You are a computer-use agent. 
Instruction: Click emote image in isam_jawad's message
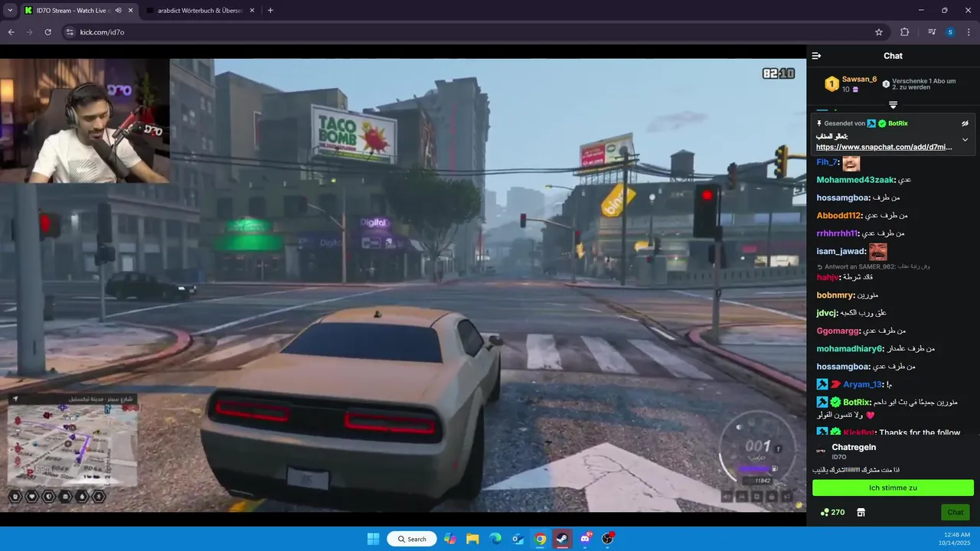coord(878,252)
